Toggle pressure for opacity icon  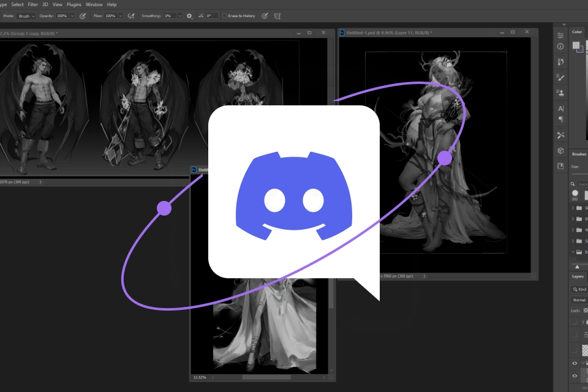pos(83,16)
